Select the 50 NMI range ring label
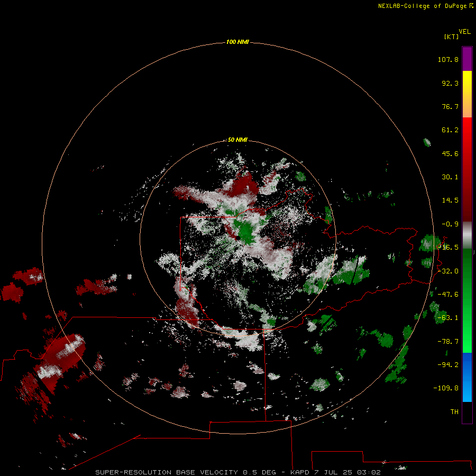This screenshot has height=476, width=476. point(237,140)
